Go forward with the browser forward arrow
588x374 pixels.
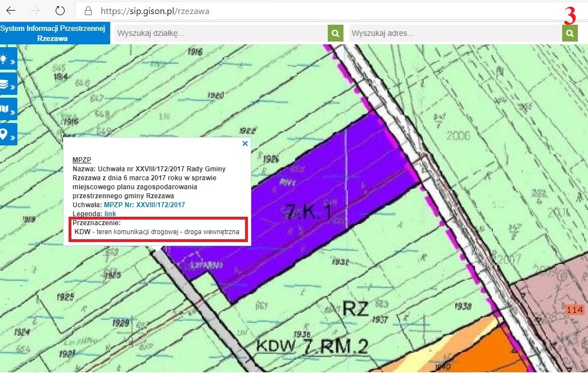point(35,11)
